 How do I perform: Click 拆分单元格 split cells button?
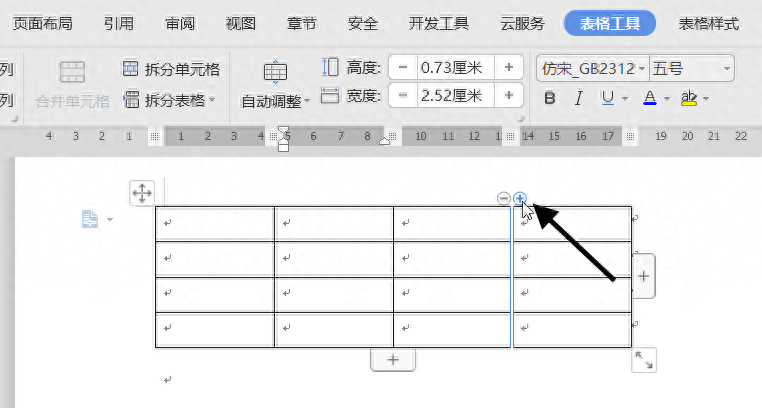(x=171, y=69)
